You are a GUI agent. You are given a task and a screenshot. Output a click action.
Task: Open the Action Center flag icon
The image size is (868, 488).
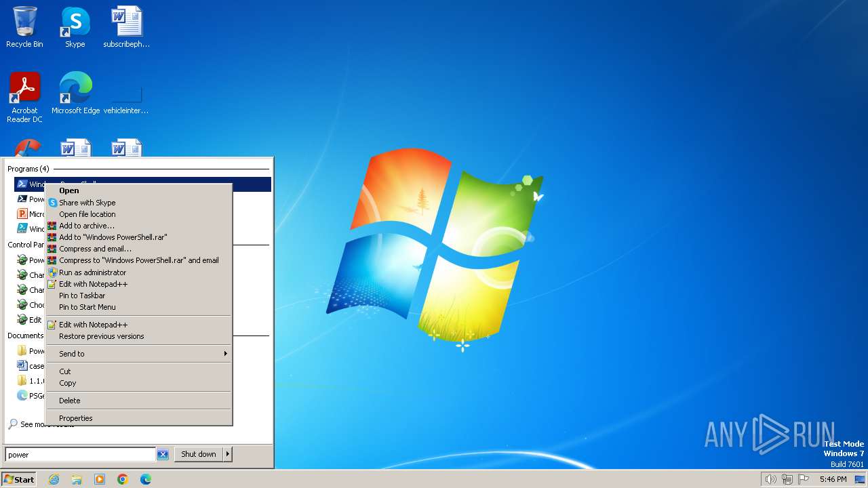(804, 479)
